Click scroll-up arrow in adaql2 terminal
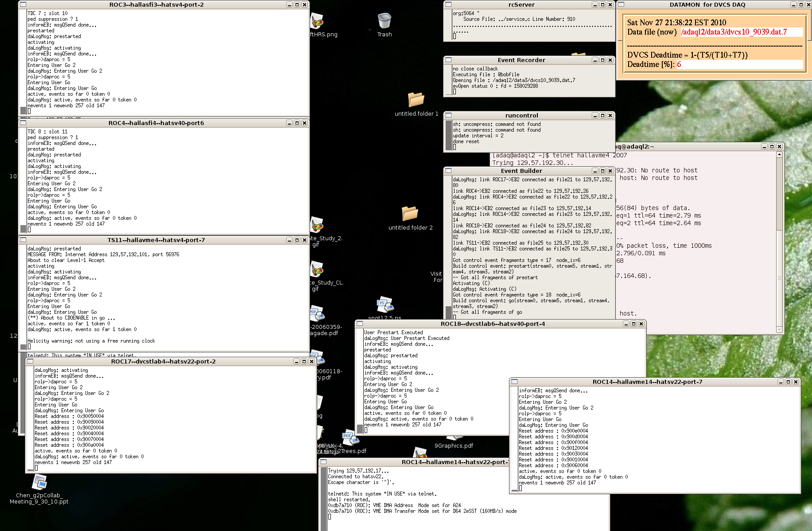This screenshot has height=531, width=812. click(x=779, y=154)
